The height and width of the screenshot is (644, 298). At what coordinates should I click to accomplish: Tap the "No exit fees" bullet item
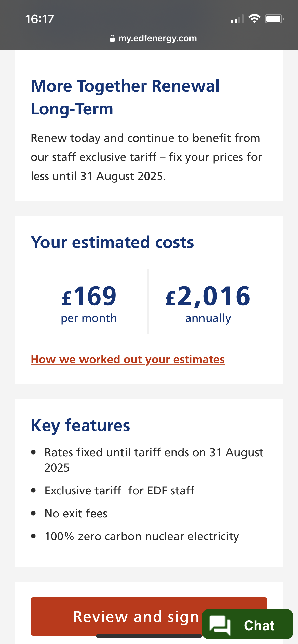click(76, 514)
